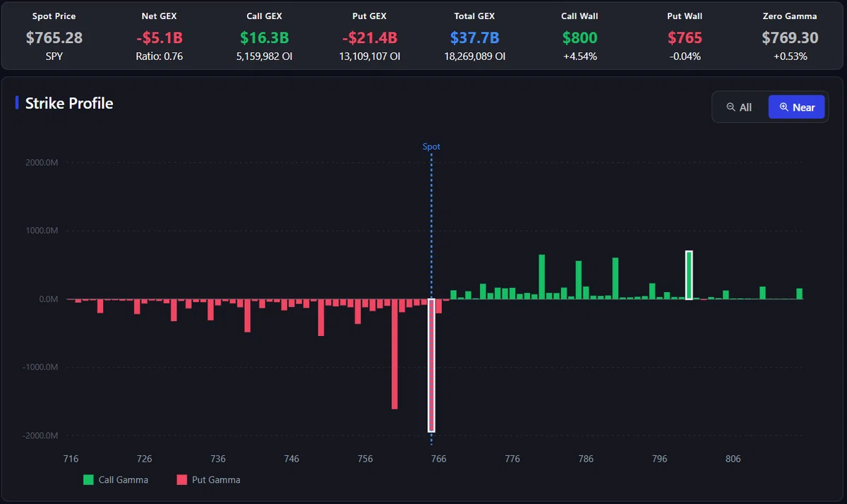Click the -2000.0M y-axis label
Viewport: 847px width, 504px height.
40,436
